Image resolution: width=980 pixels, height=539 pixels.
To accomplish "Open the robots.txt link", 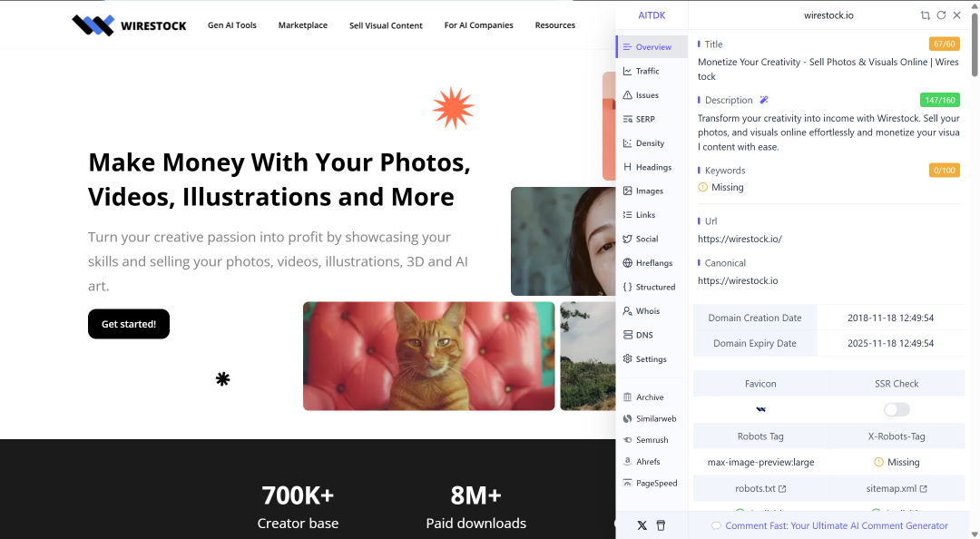I will [x=760, y=488].
